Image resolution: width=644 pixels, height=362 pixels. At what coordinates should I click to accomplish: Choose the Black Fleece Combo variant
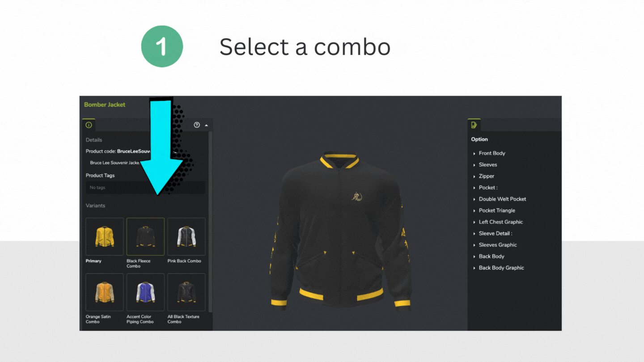coord(145,236)
